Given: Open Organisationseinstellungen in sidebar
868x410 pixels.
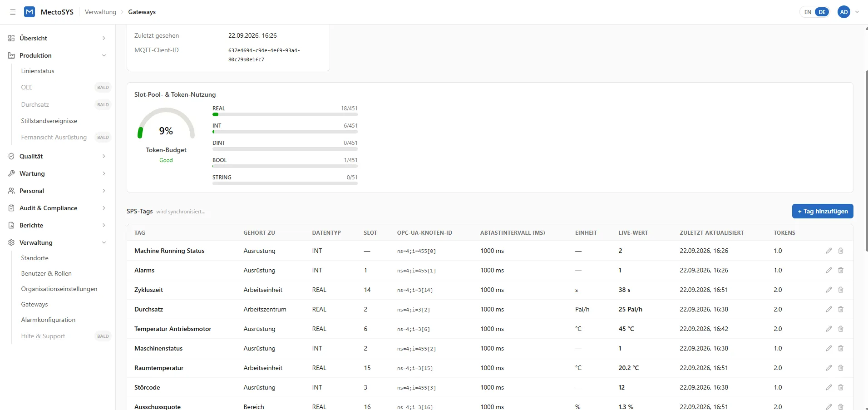Looking at the screenshot, I should click(59, 289).
